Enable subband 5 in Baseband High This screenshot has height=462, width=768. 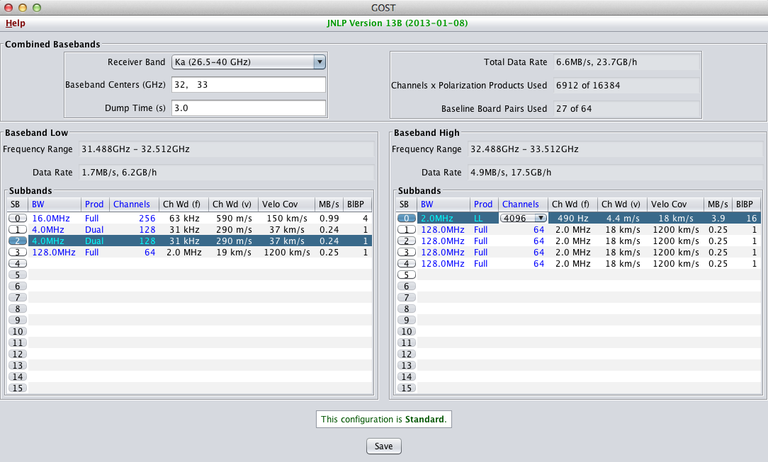coord(406,274)
